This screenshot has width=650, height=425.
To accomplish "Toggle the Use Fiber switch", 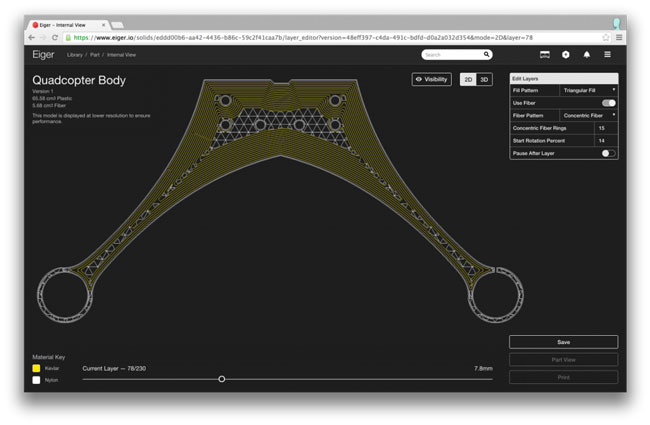I will pyautogui.click(x=609, y=103).
